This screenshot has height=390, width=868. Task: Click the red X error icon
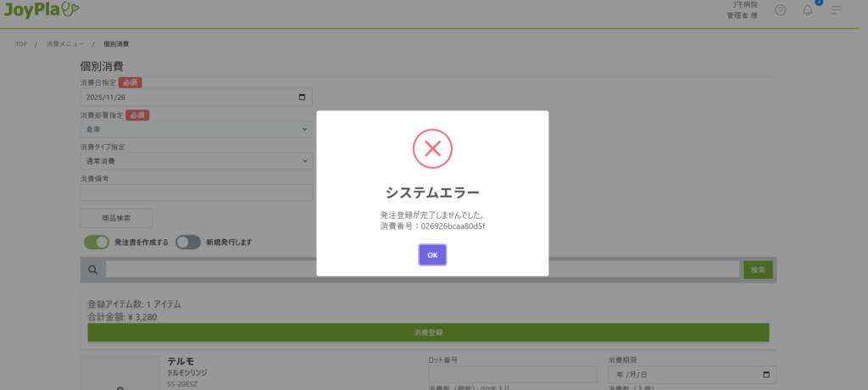click(x=432, y=149)
